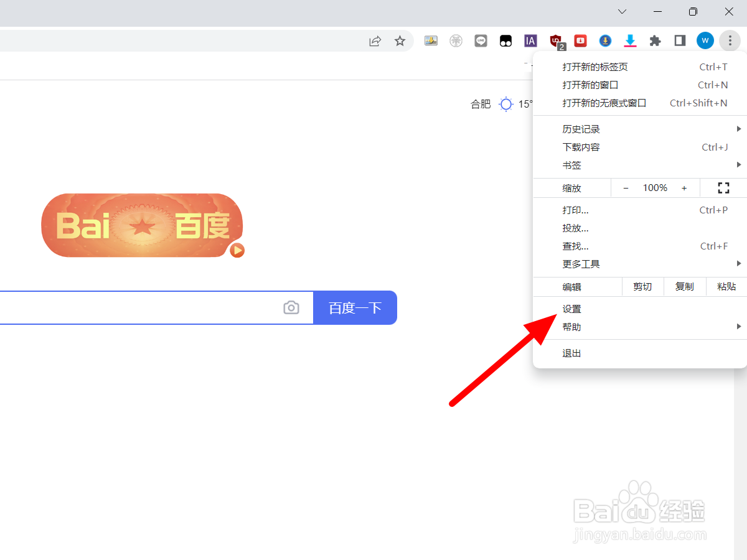Image resolution: width=747 pixels, height=560 pixels.
Task: Toggle the side panel icon
Action: (x=680, y=41)
